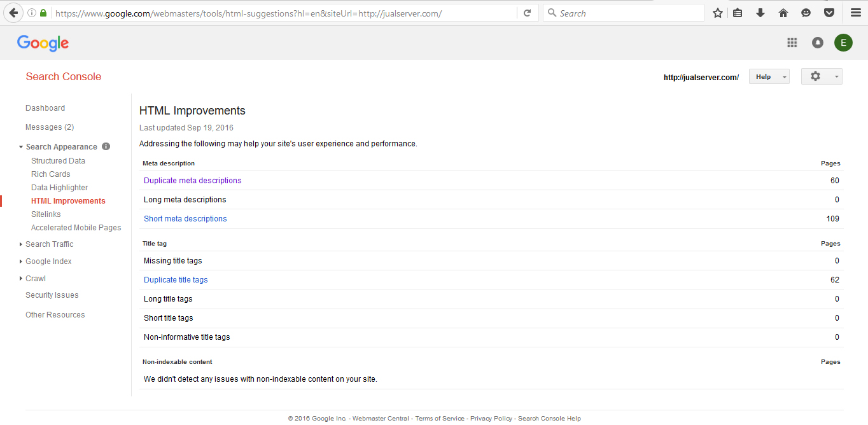Viewport: 868px width, 425px height.
Task: Open the Help dropdown button
Action: tap(769, 77)
